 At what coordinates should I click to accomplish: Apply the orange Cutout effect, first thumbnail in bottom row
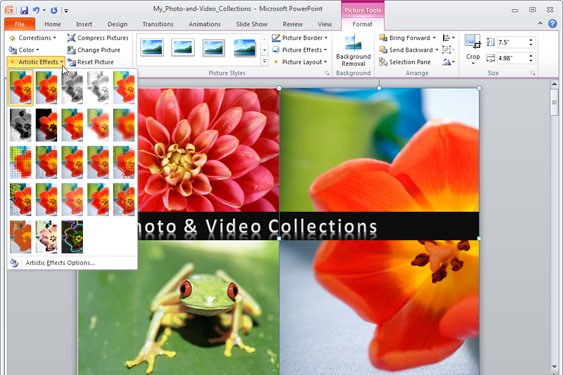[21, 237]
